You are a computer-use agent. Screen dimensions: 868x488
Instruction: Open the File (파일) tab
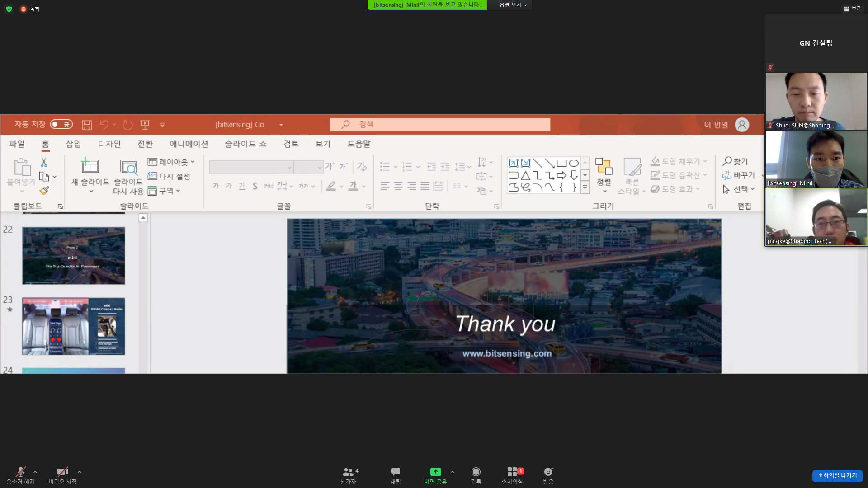pos(17,144)
